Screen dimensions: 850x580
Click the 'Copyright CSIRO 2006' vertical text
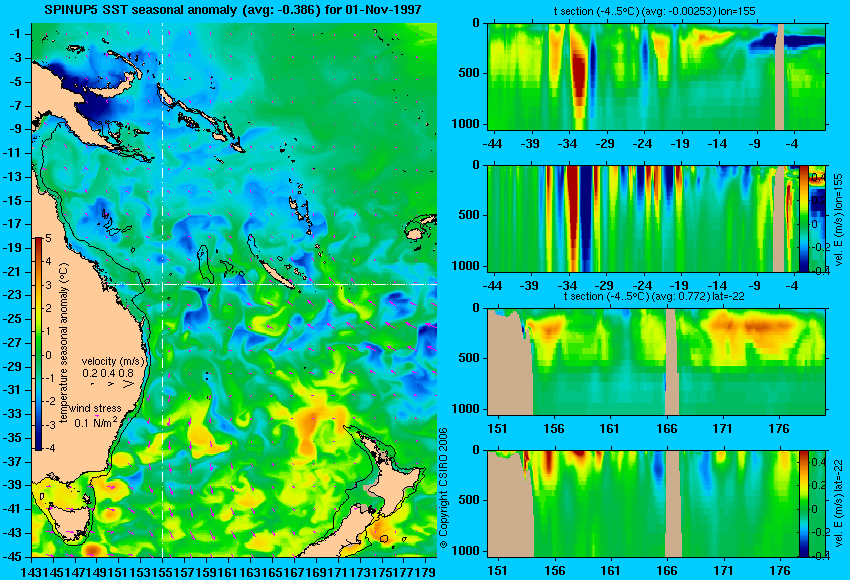coord(443,488)
